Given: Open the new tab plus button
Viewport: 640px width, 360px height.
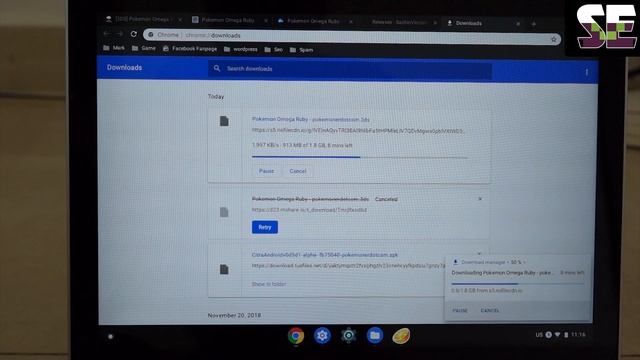Looking at the screenshot, I should click(533, 24).
